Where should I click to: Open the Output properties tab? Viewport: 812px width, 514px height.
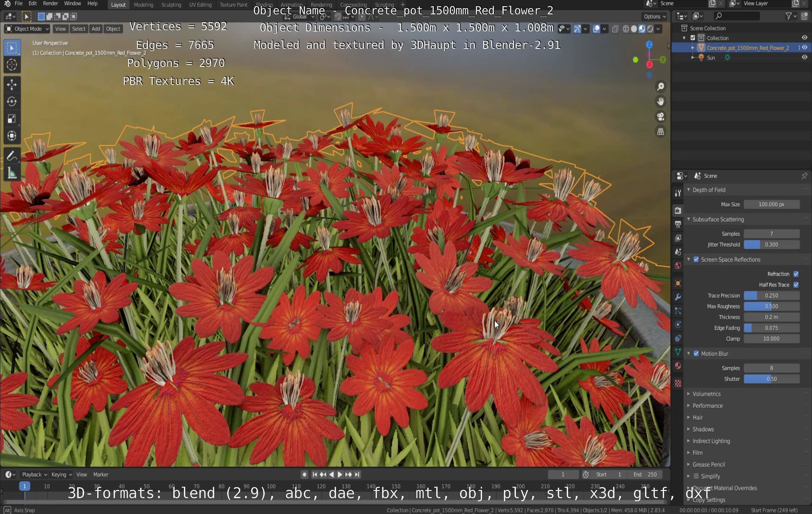(678, 225)
